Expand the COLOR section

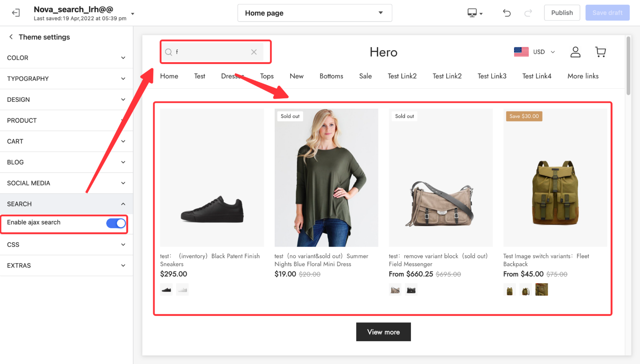[66, 58]
